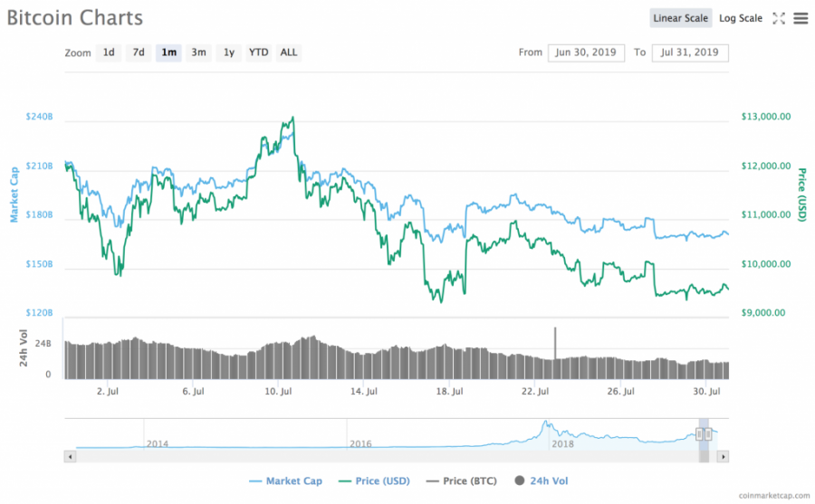The height and width of the screenshot is (504, 815).
Task: Click the $240B market cap axis label
Action: pos(40,117)
